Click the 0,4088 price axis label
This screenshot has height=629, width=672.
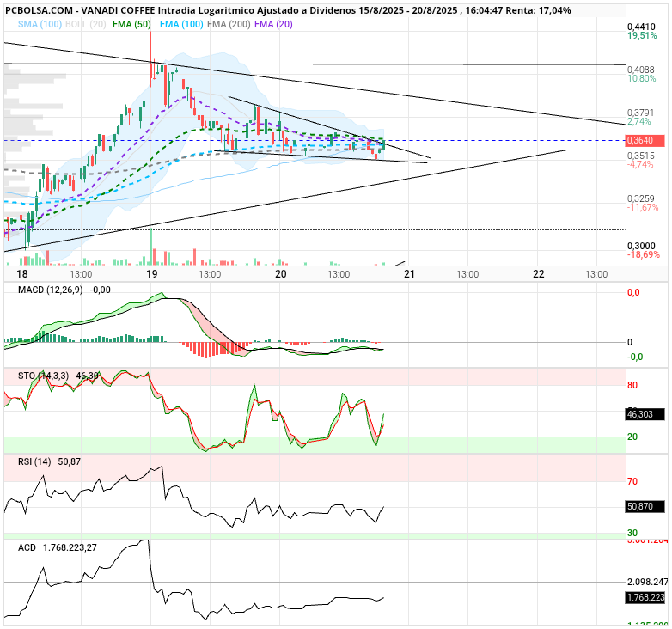coord(641,70)
